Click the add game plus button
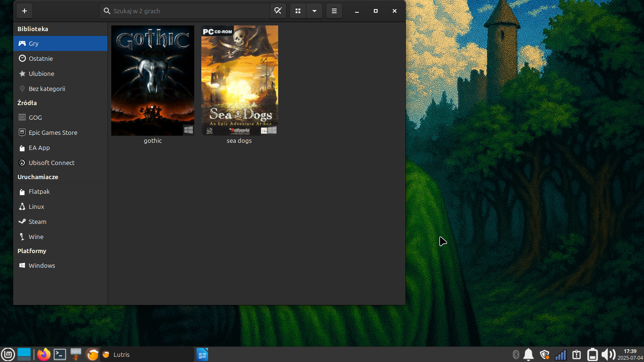The width and height of the screenshot is (644, 362). pyautogui.click(x=25, y=11)
